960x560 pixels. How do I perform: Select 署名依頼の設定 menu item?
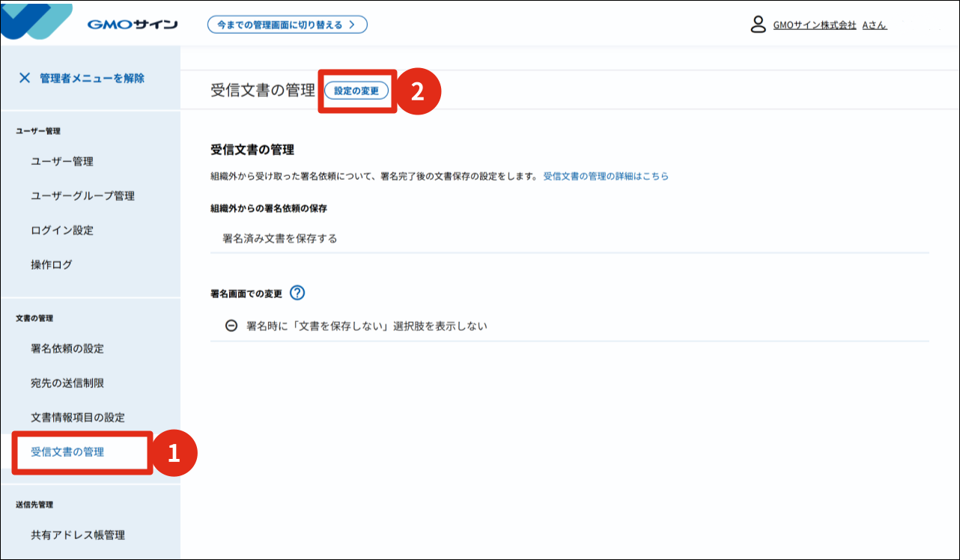tap(67, 349)
